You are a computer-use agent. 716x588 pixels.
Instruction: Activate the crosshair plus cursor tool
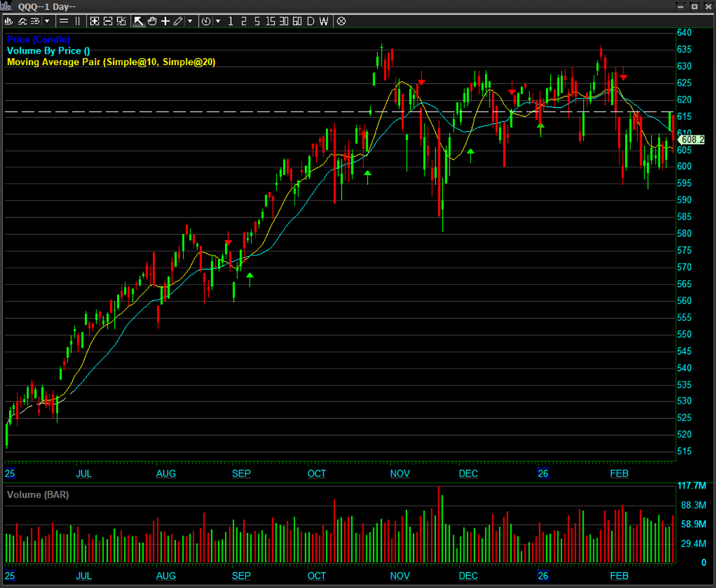[164, 21]
